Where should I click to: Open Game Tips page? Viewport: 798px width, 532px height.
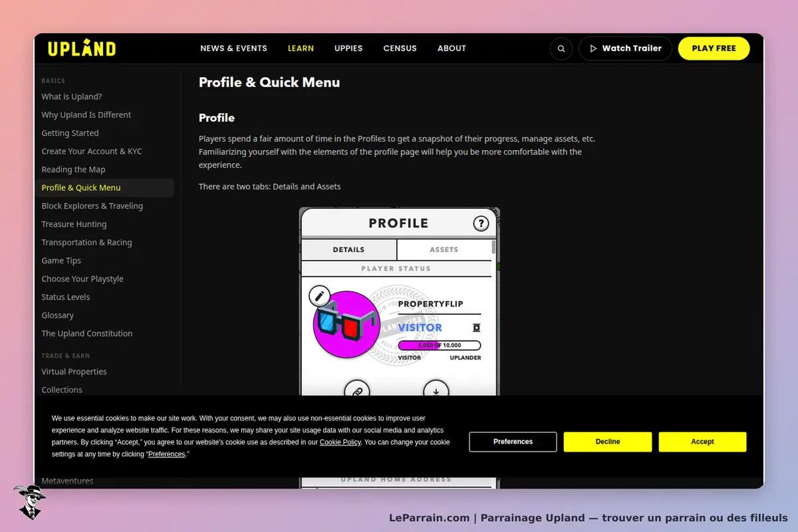tap(61, 261)
